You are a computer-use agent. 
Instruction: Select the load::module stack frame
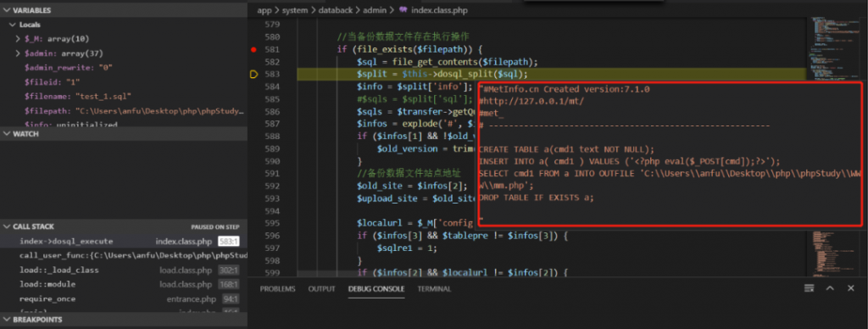pyautogui.click(x=124, y=284)
